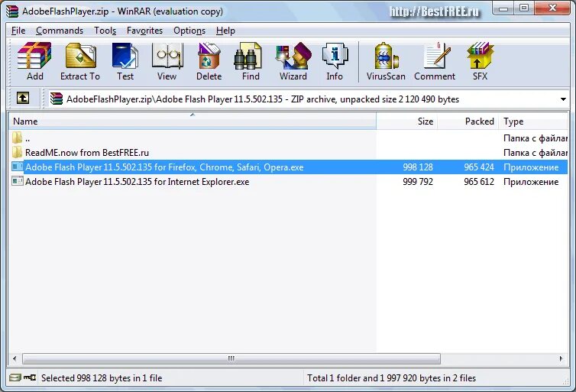This screenshot has width=576, height=392.
Task: Click the Internet Explorer exe file icon
Action: point(18,181)
